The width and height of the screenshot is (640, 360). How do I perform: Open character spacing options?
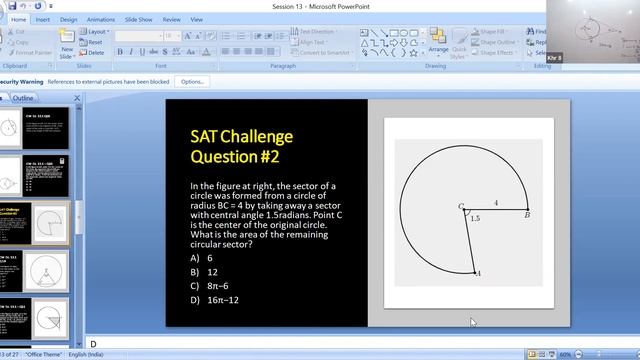coord(176,52)
